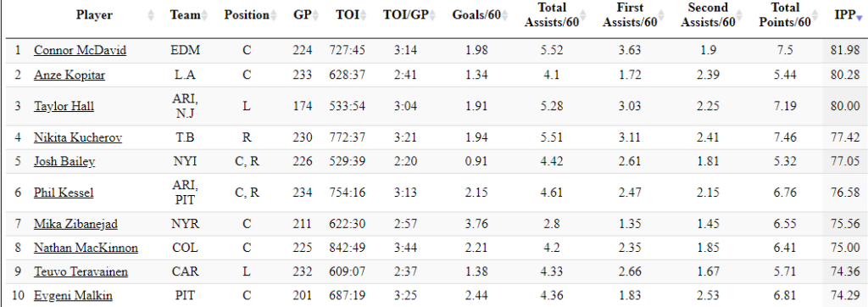Sort by Goals/60 using its arrows
Image resolution: width=868 pixels, height=307 pixels.
[505, 17]
